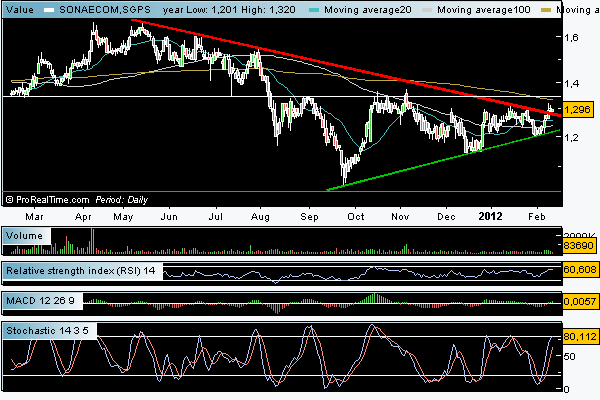Click the current price tag 1,296

[x=578, y=109]
